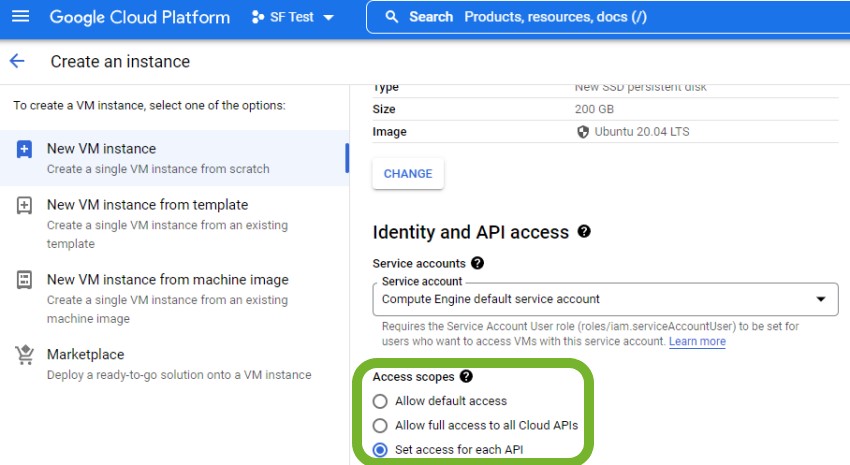Select Set access for each API option
Screen dimensions: 850x465
point(380,449)
